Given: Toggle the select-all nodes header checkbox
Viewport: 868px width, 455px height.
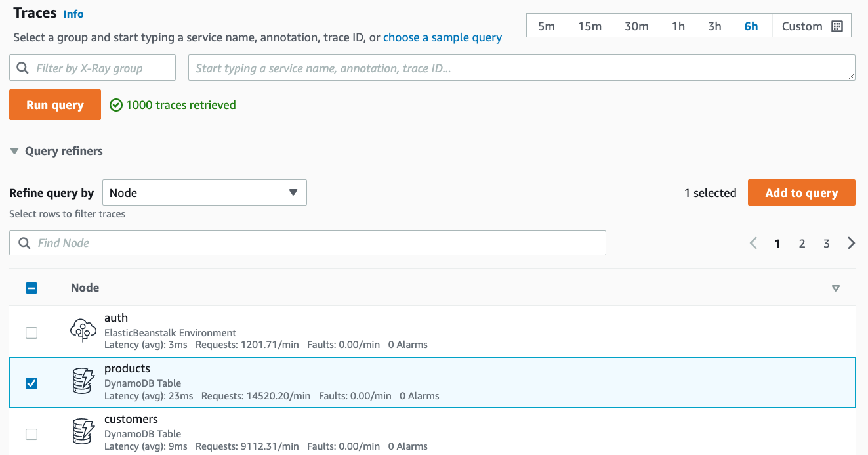Looking at the screenshot, I should pos(31,288).
